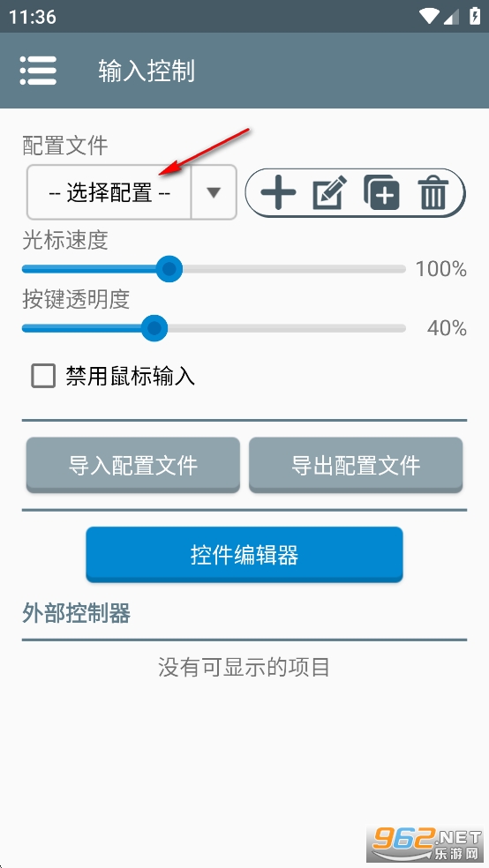This screenshot has width=489, height=868.
Task: Edit the selected profile with pencil icon
Action: click(x=329, y=193)
